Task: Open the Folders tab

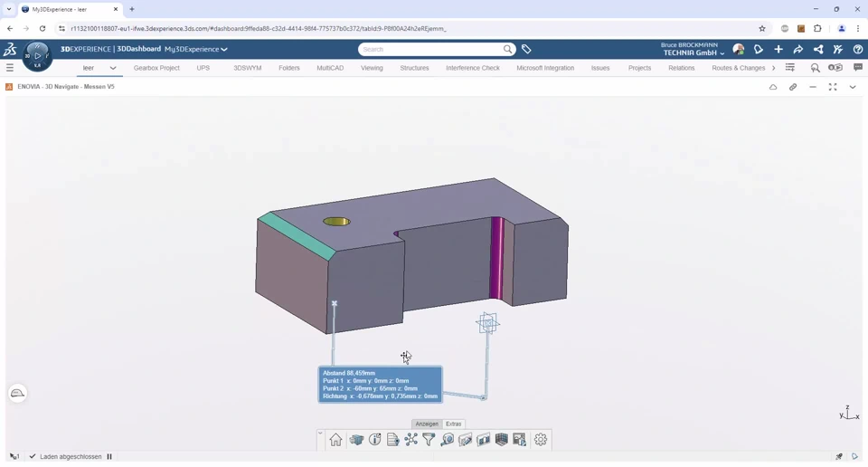Action: [289, 68]
